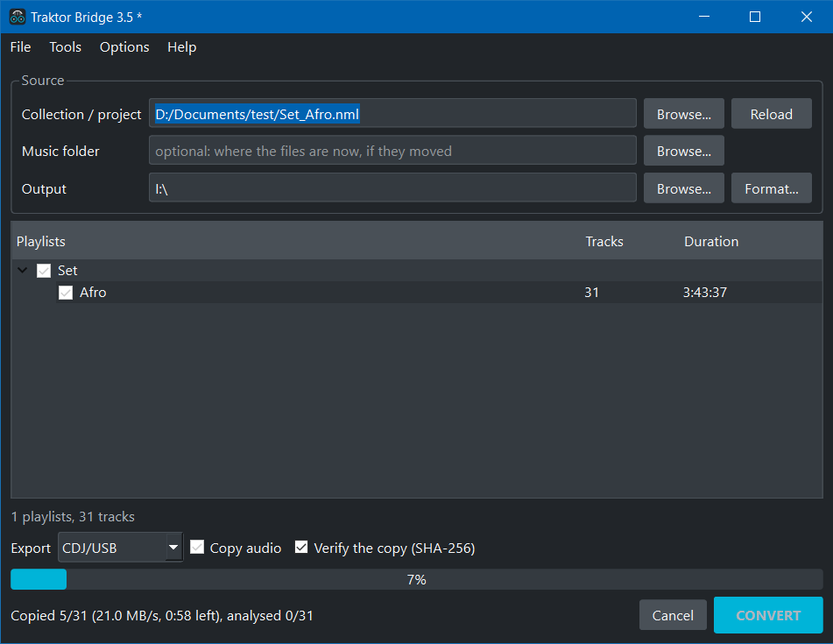833x644 pixels.
Task: Browse for the Output location
Action: (x=684, y=188)
